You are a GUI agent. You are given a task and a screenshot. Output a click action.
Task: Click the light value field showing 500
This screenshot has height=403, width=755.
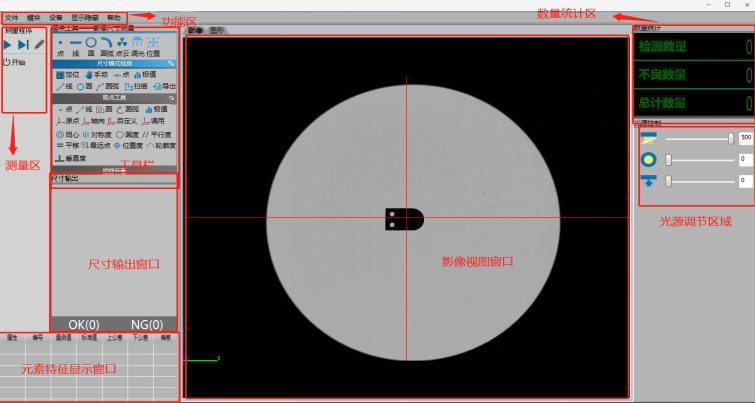coord(745,137)
